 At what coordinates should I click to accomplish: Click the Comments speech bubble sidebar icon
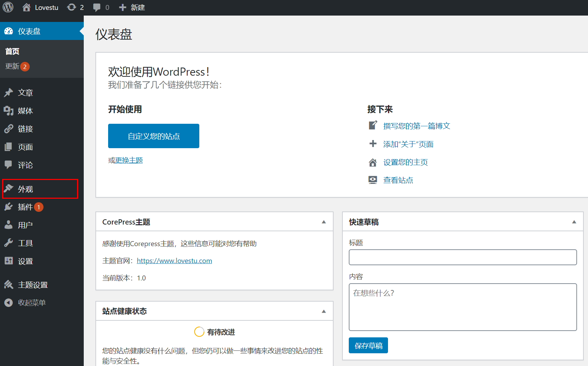point(8,165)
